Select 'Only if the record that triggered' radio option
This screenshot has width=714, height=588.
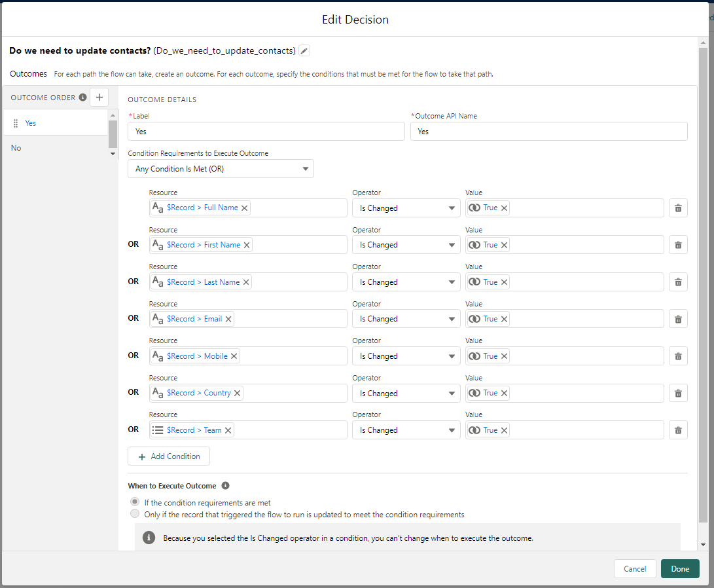(135, 514)
